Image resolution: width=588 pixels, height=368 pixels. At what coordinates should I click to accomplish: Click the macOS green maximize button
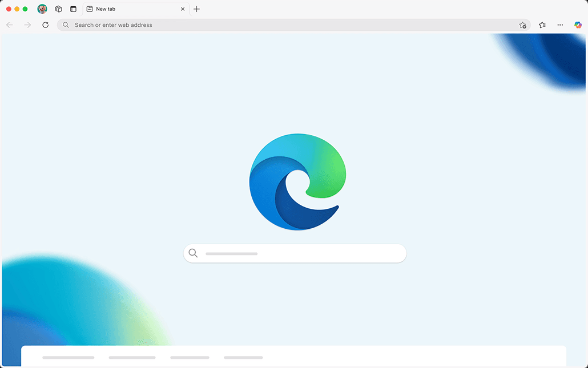point(25,9)
